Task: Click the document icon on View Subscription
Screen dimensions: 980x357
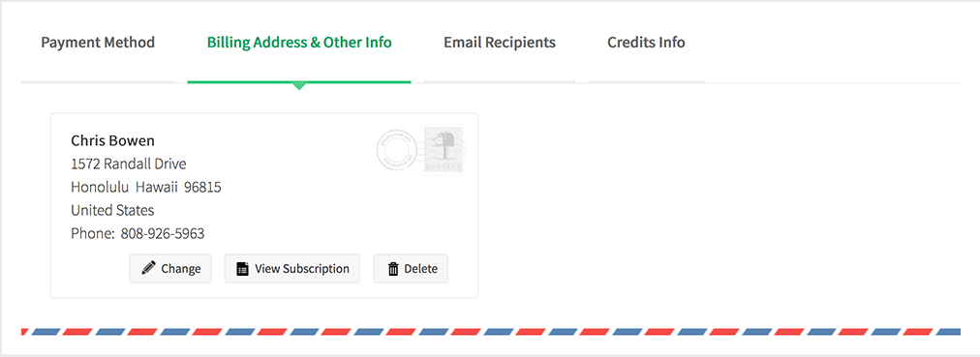Action: coord(242,269)
